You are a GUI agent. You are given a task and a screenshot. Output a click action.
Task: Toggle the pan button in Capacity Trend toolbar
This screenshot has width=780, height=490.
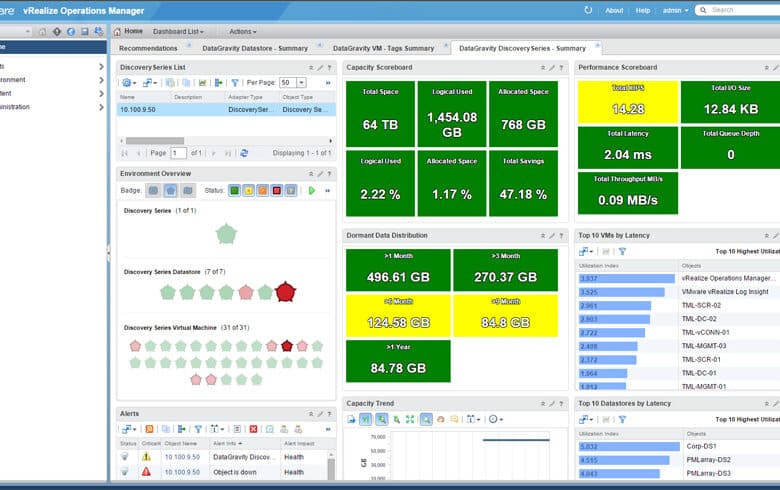point(440,419)
